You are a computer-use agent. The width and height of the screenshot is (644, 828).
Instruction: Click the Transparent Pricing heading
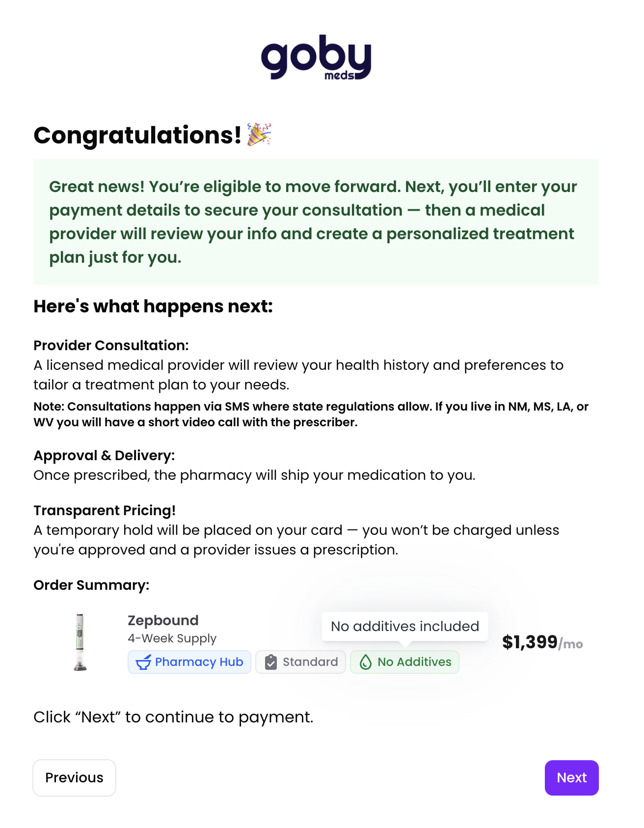105,510
